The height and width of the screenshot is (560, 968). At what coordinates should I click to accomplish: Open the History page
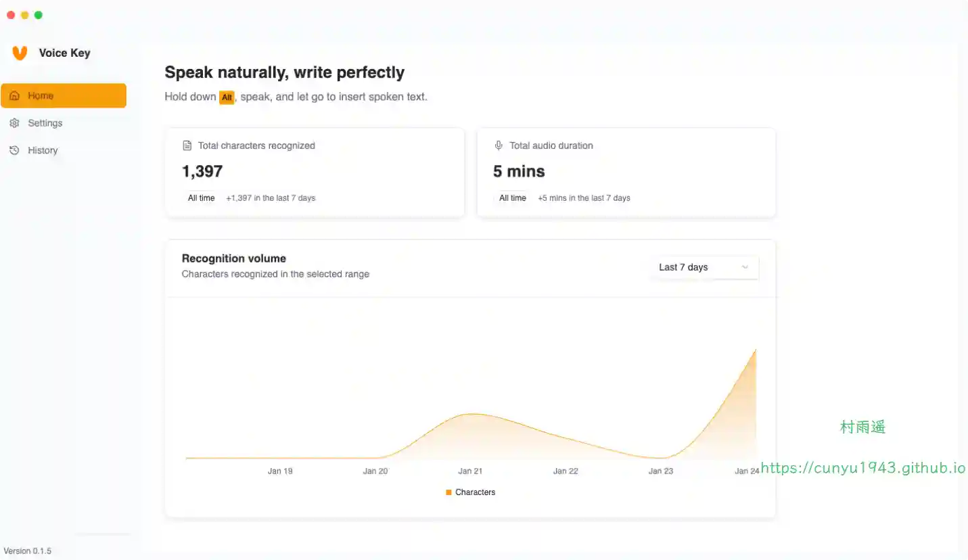[42, 150]
